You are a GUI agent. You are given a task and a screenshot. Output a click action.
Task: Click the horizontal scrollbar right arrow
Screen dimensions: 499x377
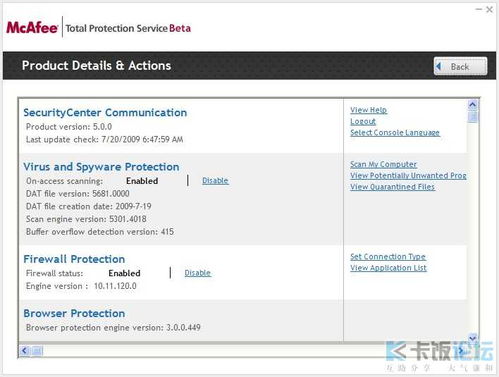point(461,350)
